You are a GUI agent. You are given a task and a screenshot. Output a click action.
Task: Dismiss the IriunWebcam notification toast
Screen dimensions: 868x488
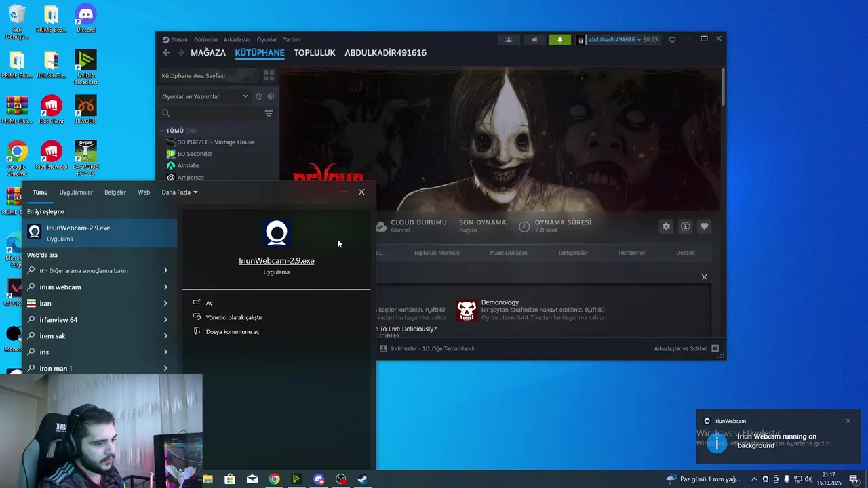tap(848, 421)
